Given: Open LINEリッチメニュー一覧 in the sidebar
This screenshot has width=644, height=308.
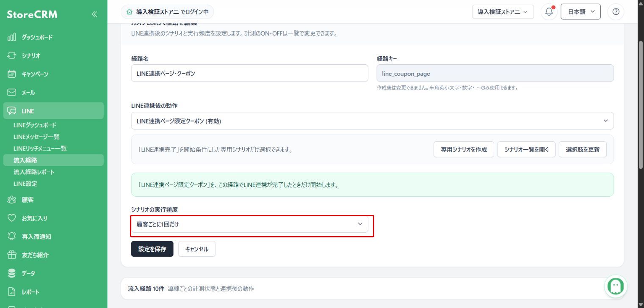Looking at the screenshot, I should 40,148.
